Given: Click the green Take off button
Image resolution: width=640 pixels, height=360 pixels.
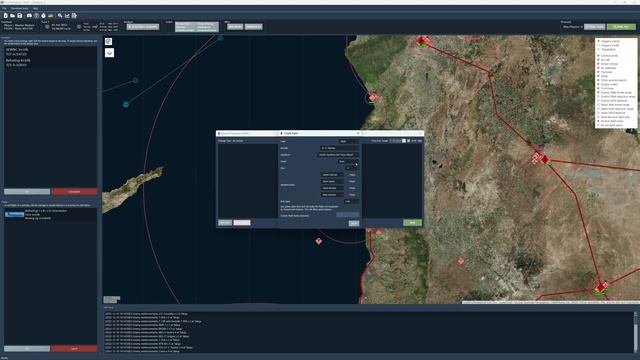Looking at the screenshot, I should coord(621,27).
